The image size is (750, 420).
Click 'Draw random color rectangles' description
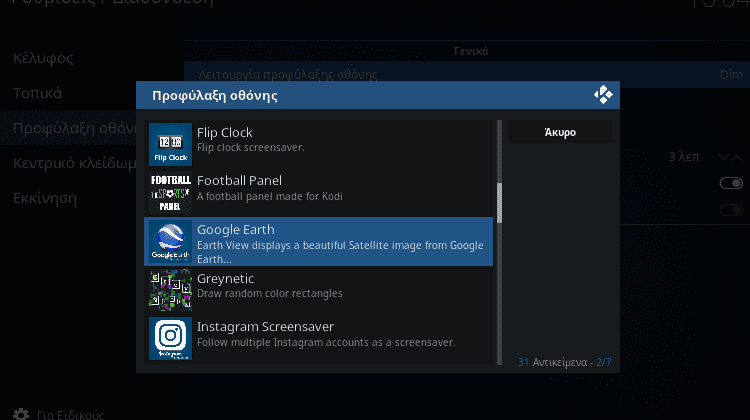coord(270,293)
